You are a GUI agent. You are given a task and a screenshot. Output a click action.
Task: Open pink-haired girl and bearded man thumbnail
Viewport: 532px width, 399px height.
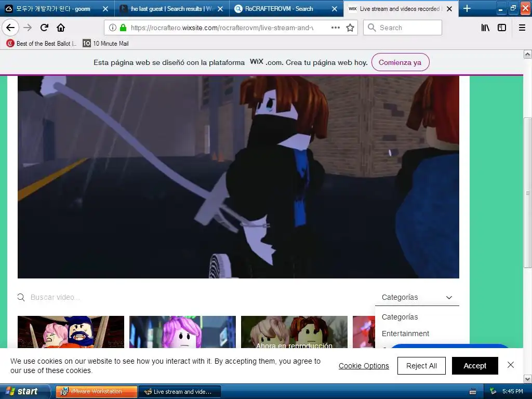71,332
